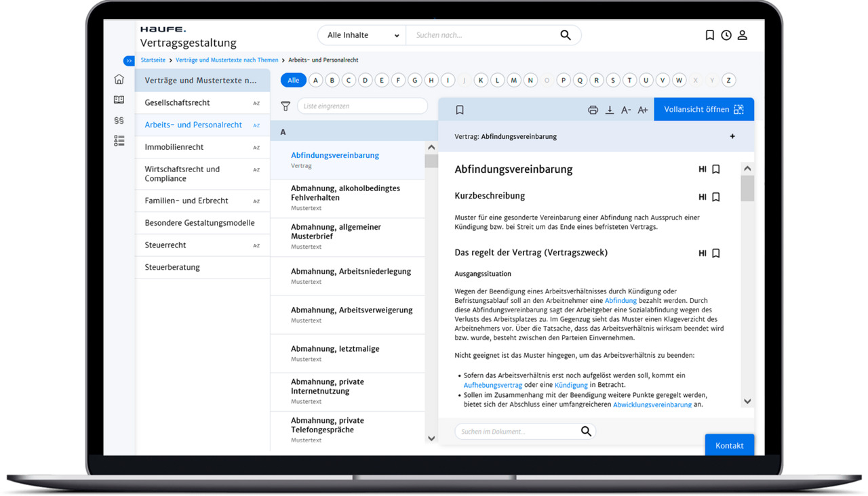Click the print icon in document toolbar

click(x=593, y=110)
